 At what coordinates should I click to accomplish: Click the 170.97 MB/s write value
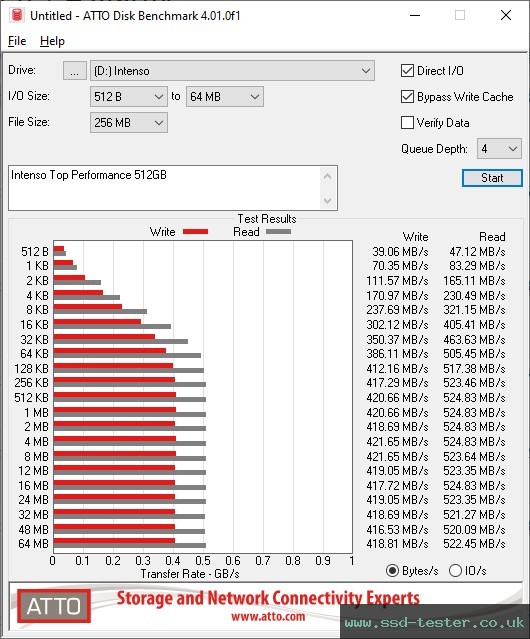397,295
